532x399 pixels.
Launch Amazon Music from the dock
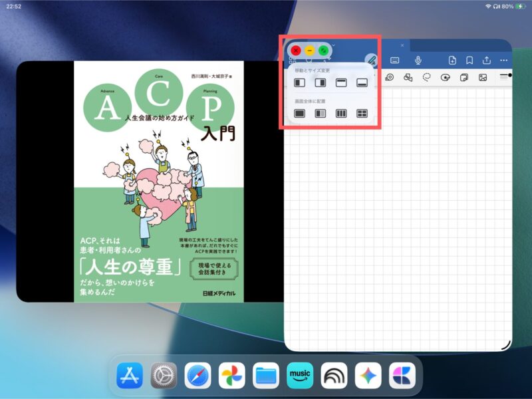(x=300, y=375)
